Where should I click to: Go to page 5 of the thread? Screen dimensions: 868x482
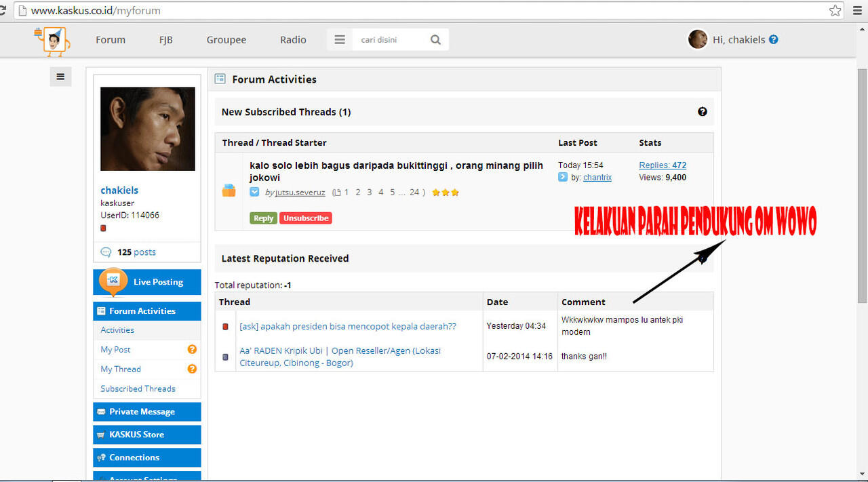pos(393,193)
